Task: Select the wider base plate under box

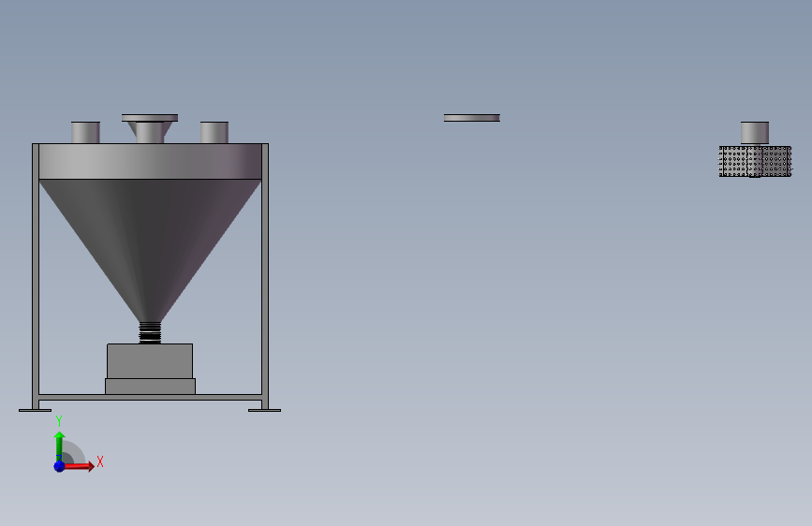Action: click(150, 387)
